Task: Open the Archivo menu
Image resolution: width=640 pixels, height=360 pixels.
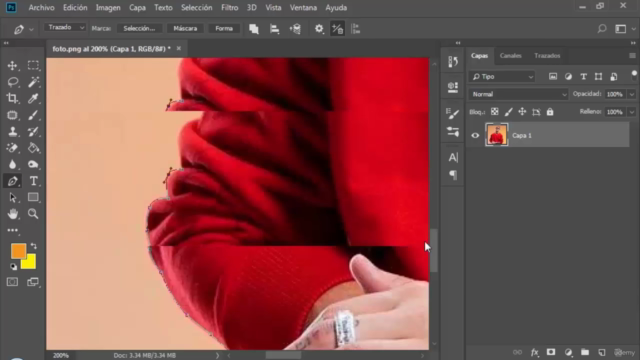Action: 41,8
